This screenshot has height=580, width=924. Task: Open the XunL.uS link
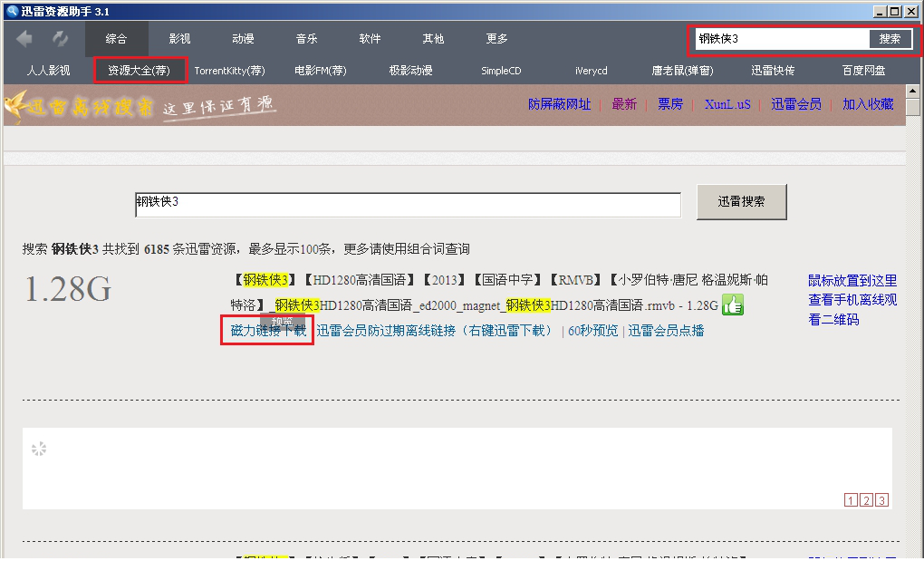727,104
